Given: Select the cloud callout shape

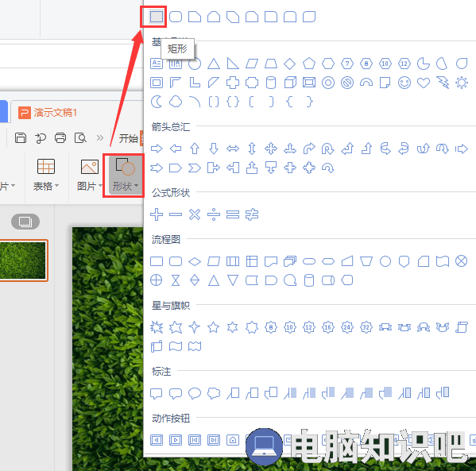Looking at the screenshot, I should point(214,393).
